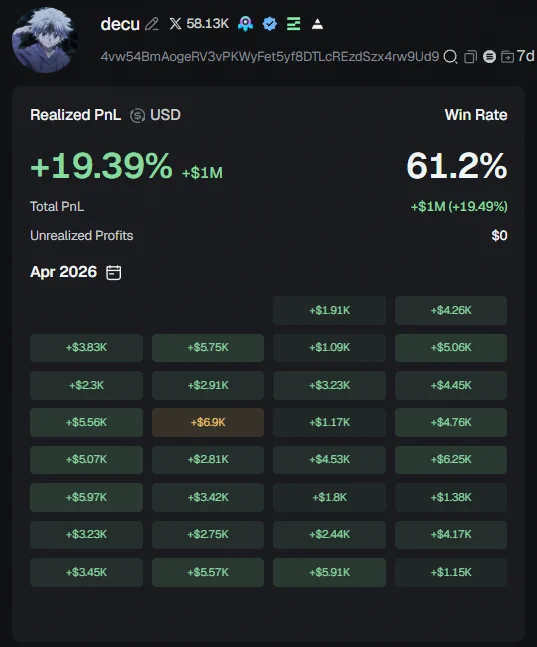
Task: Click the Realized PnL heading
Action: pos(76,115)
